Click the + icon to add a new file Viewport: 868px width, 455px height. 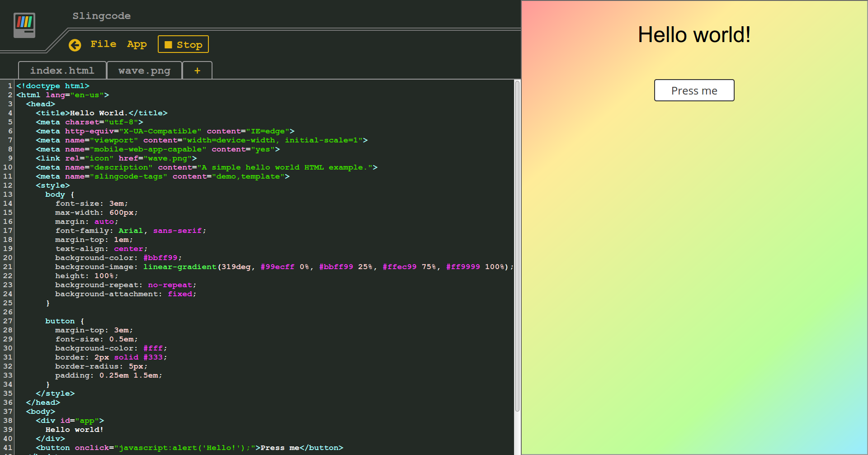(x=197, y=70)
